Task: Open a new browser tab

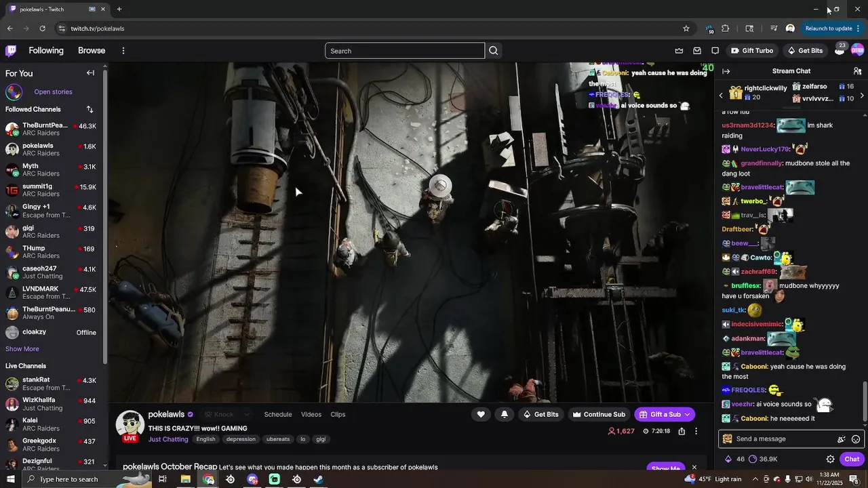Action: pyautogui.click(x=119, y=9)
